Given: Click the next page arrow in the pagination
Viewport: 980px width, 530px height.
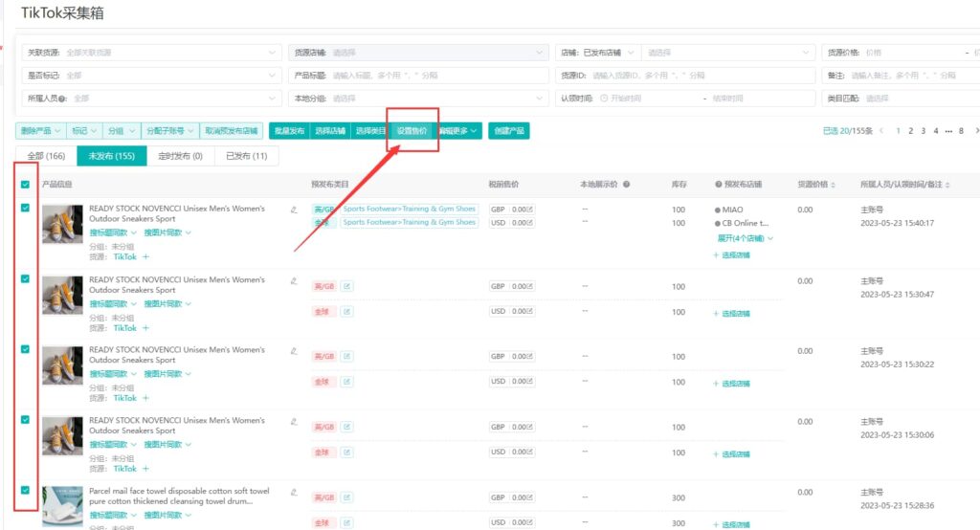Looking at the screenshot, I should coord(975,131).
